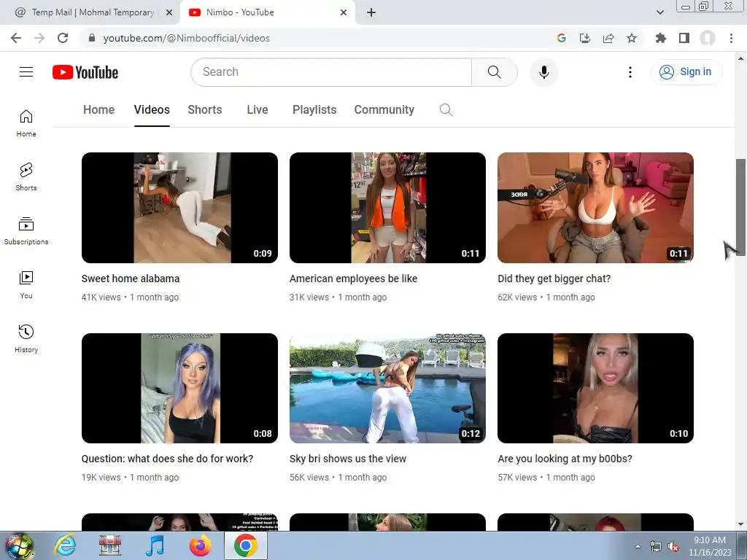Image resolution: width=747 pixels, height=560 pixels.
Task: Click the magnifier search button
Action: coord(494,72)
